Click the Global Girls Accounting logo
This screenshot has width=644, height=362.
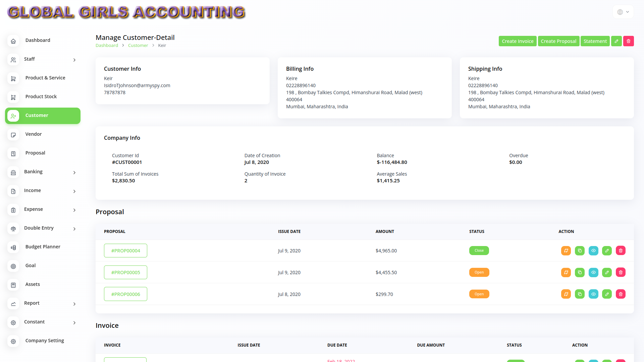(x=126, y=12)
